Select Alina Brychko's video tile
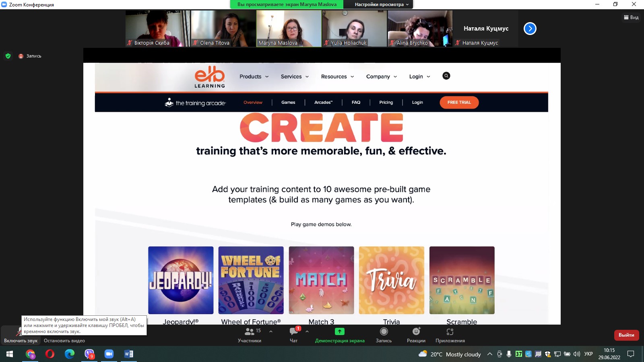644x362 pixels. (420, 29)
